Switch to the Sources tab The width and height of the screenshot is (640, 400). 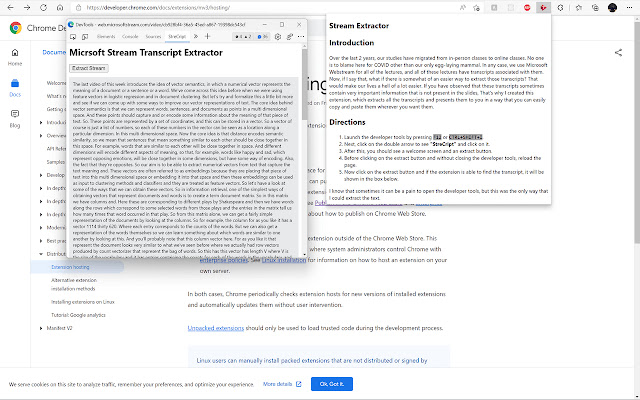point(153,37)
